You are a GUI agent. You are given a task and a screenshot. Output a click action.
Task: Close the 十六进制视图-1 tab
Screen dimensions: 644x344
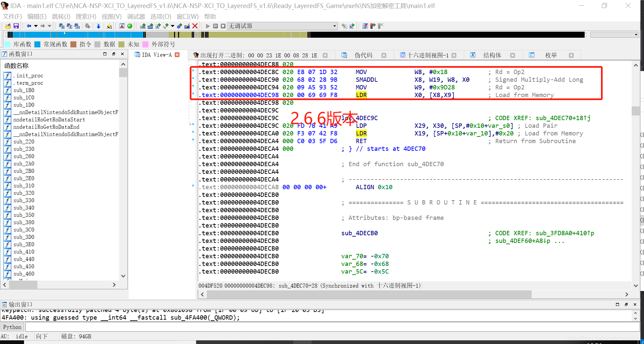tap(454, 55)
